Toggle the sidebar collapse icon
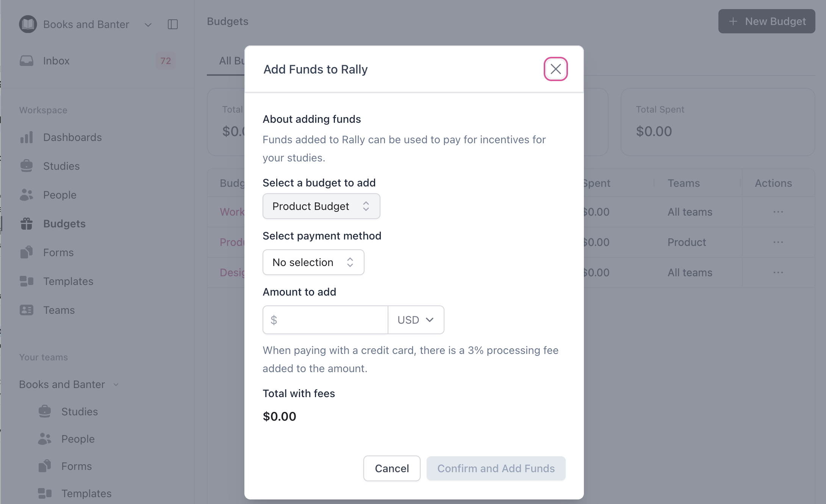This screenshot has height=504, width=826. click(x=173, y=24)
